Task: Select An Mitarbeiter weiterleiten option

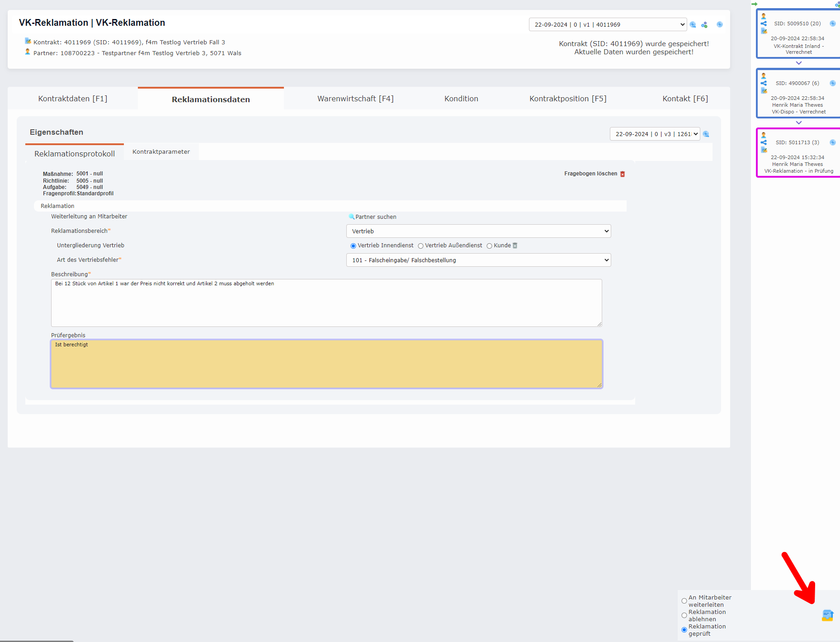Action: click(684, 600)
